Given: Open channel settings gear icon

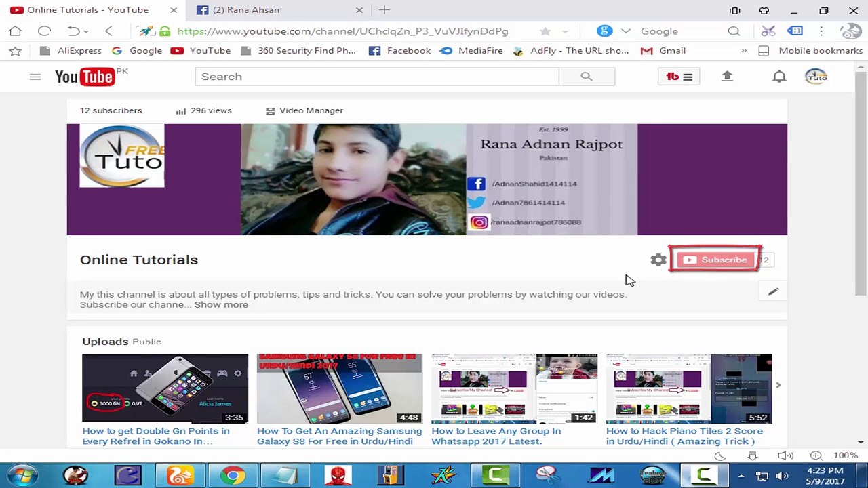Looking at the screenshot, I should [658, 260].
